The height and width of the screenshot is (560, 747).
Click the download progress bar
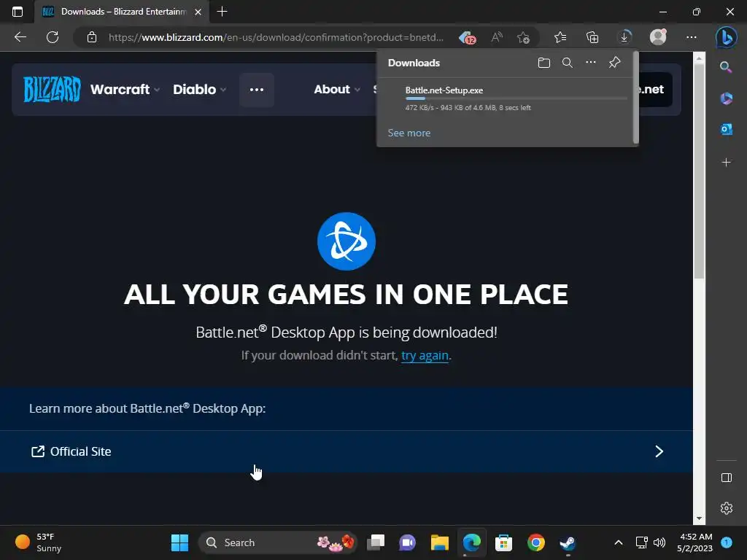(516, 98)
